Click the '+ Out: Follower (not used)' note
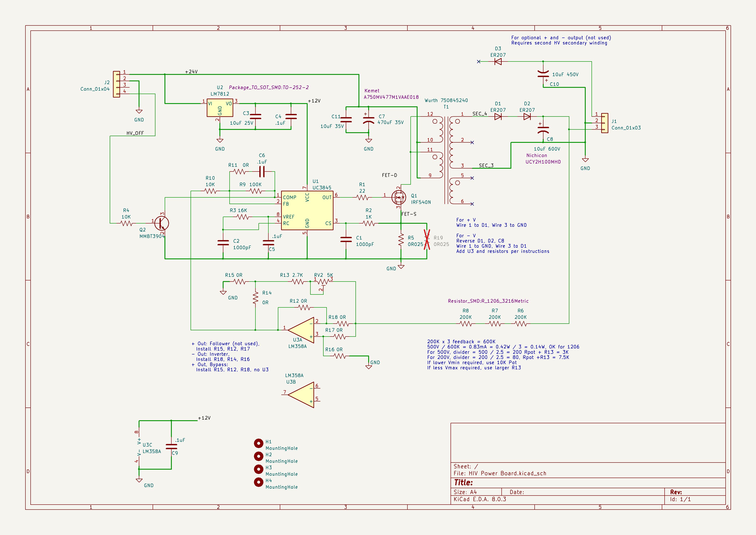This screenshot has height=535, width=756. (225, 344)
